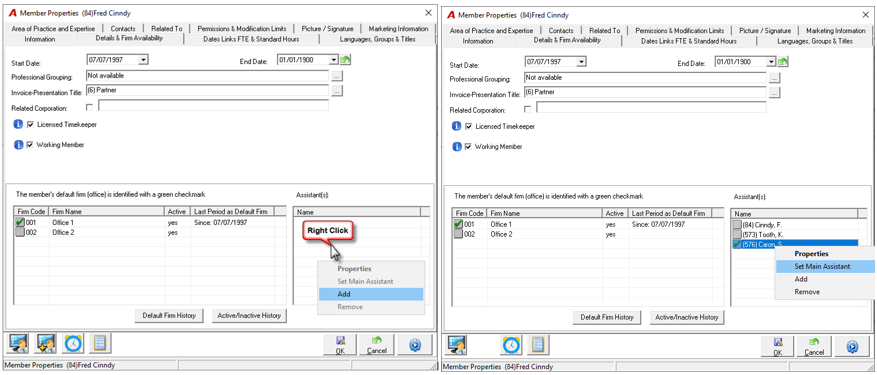
Task: Click the Working Member info icon, window listing assistants
Action: coord(457,147)
